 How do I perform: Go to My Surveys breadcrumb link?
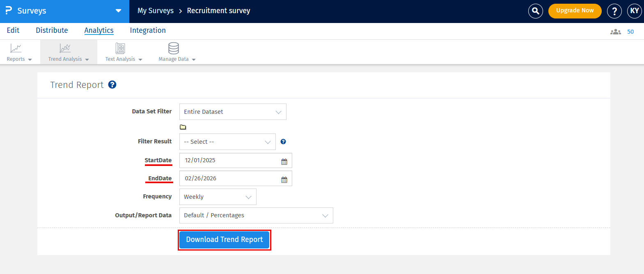pos(156,11)
